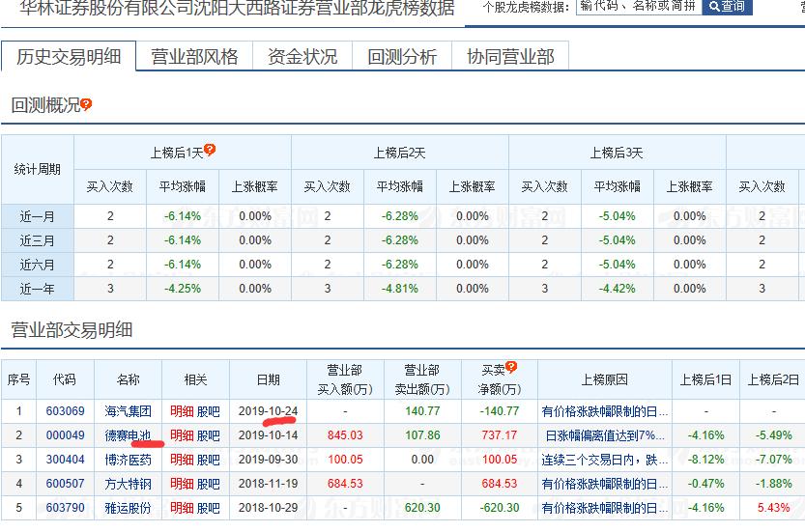Click 股吧 link in 方大特钢 row
The height and width of the screenshot is (532, 805).
pyautogui.click(x=209, y=484)
